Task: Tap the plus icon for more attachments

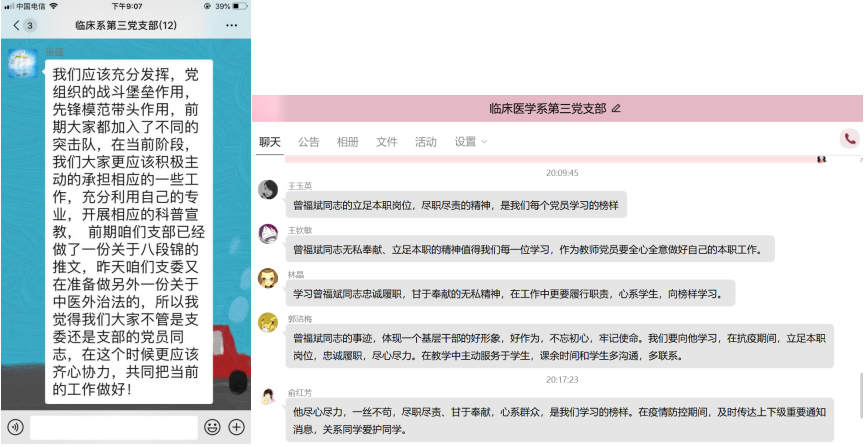Action: pos(236,427)
